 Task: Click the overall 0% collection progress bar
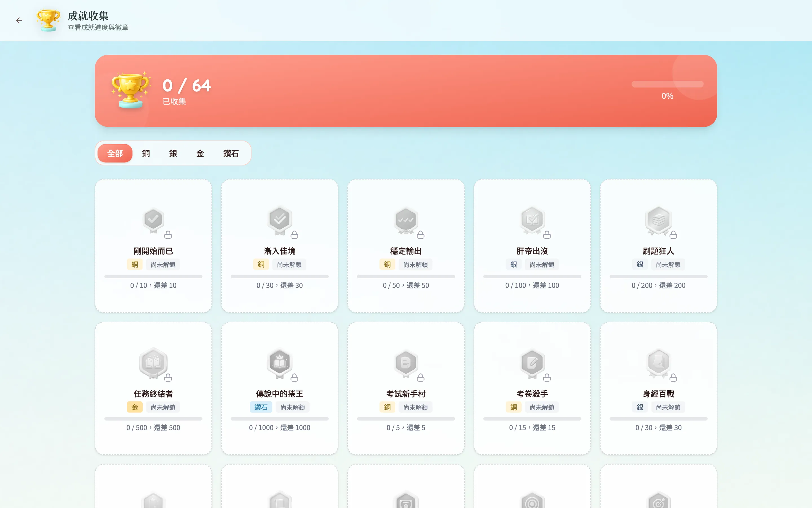click(x=667, y=84)
